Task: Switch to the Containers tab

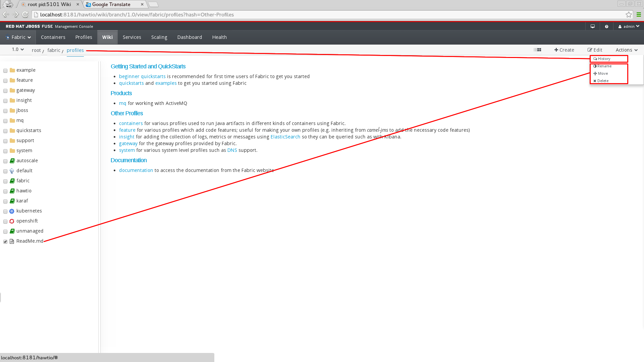Action: 53,37
